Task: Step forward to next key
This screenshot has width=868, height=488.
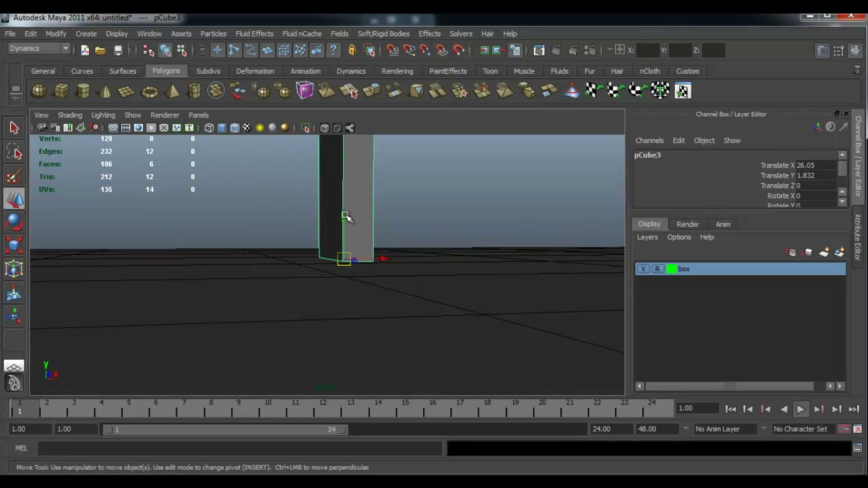Action: (818, 409)
